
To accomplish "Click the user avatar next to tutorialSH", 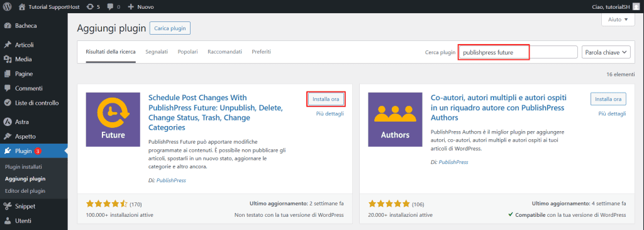I will tap(636, 6).
